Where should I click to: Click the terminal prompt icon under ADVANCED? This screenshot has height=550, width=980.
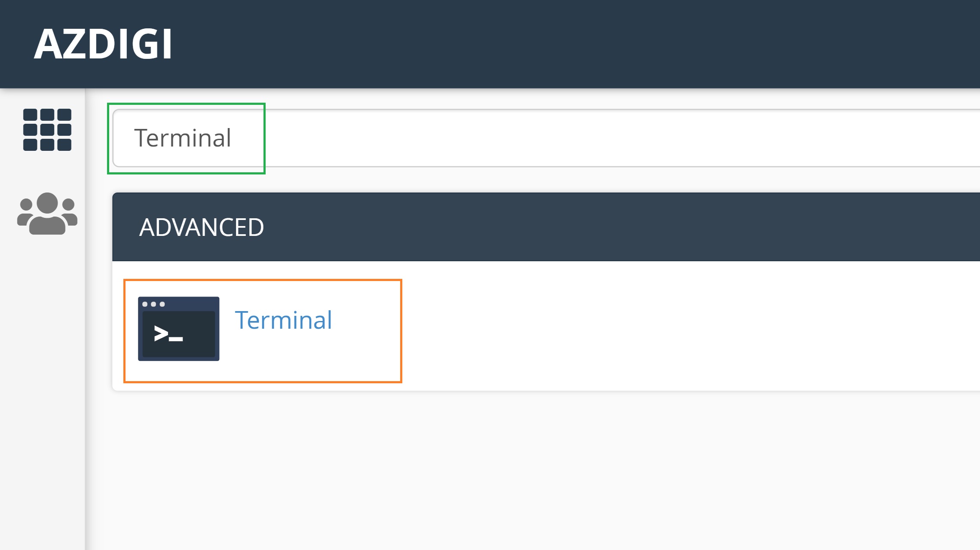coord(178,329)
